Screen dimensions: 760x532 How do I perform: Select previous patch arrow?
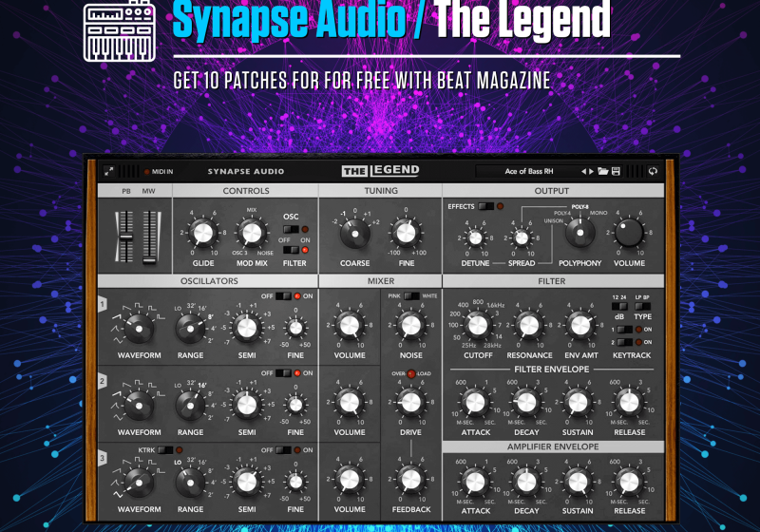point(583,171)
